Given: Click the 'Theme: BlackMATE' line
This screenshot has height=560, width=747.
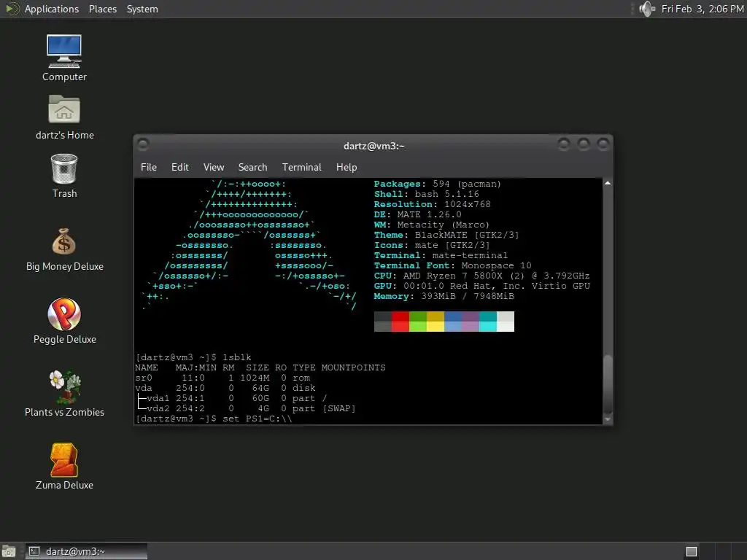Looking at the screenshot, I should (x=446, y=235).
